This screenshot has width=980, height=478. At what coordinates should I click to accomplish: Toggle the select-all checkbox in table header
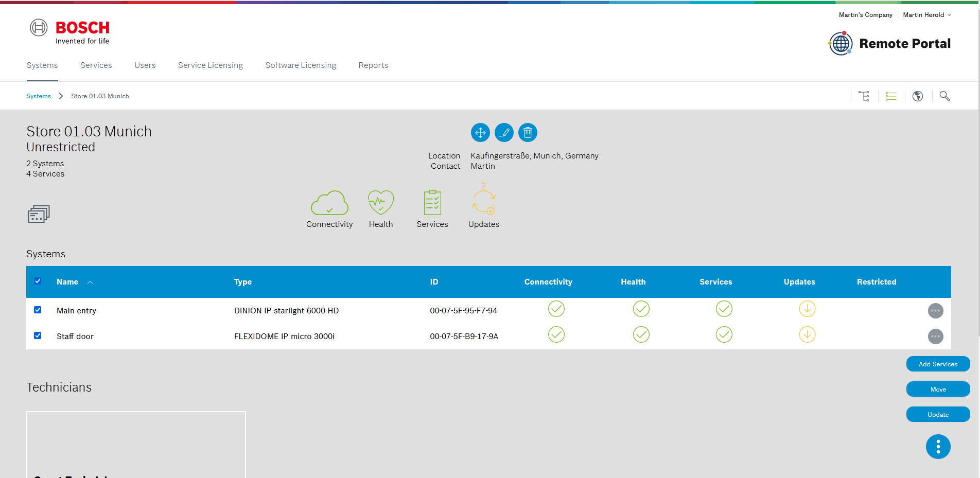(x=38, y=281)
